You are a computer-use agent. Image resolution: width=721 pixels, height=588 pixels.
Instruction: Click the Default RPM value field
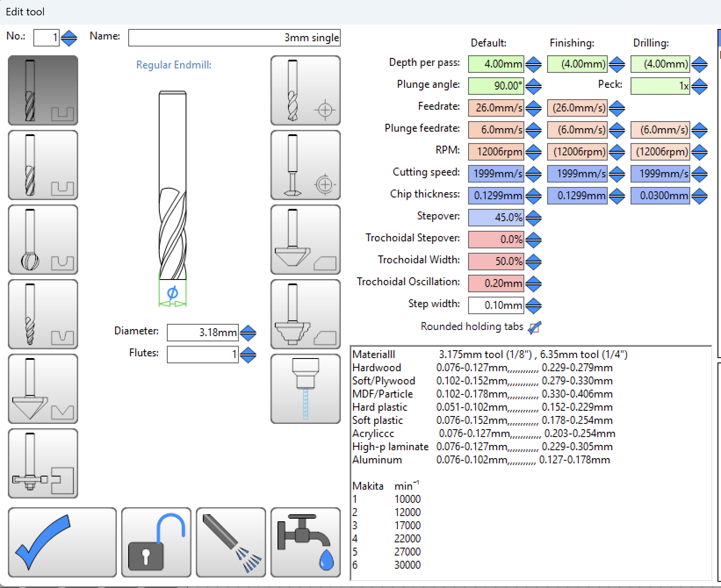point(496,152)
